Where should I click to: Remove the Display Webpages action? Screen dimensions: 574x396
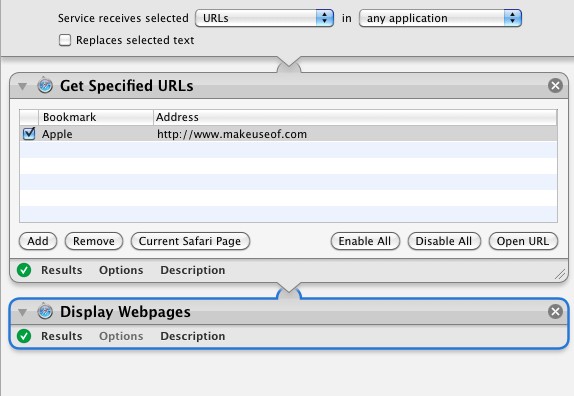(x=555, y=312)
